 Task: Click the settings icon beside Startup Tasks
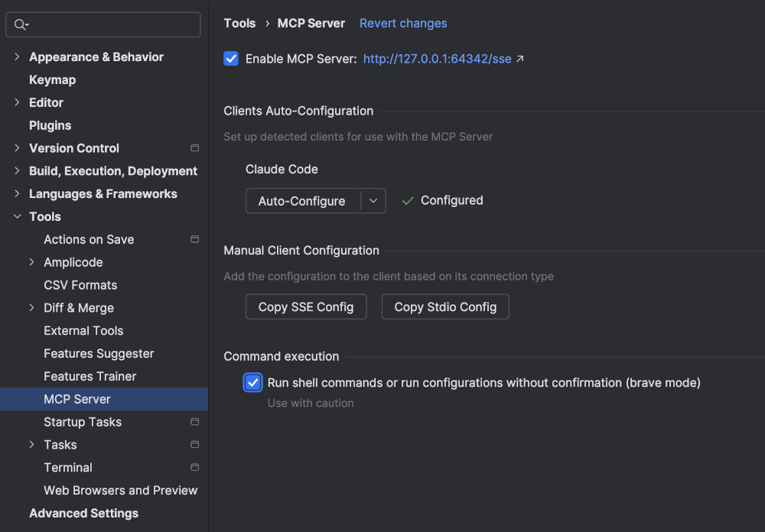(x=194, y=421)
